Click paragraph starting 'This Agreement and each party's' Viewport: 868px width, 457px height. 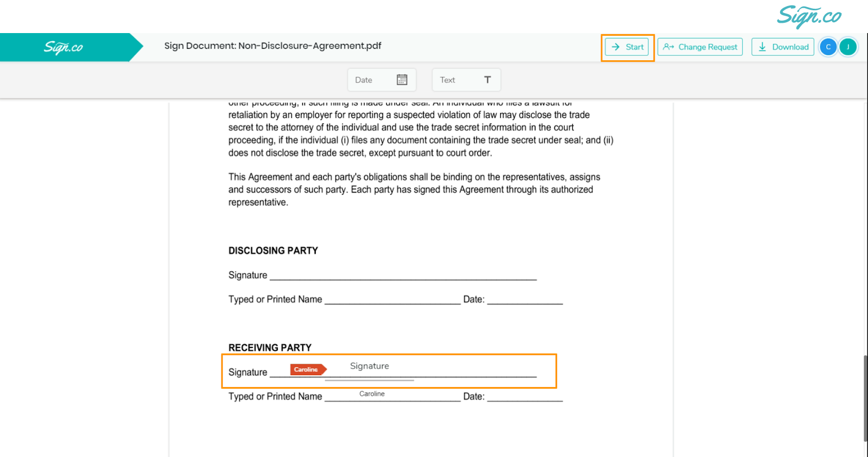coord(414,189)
